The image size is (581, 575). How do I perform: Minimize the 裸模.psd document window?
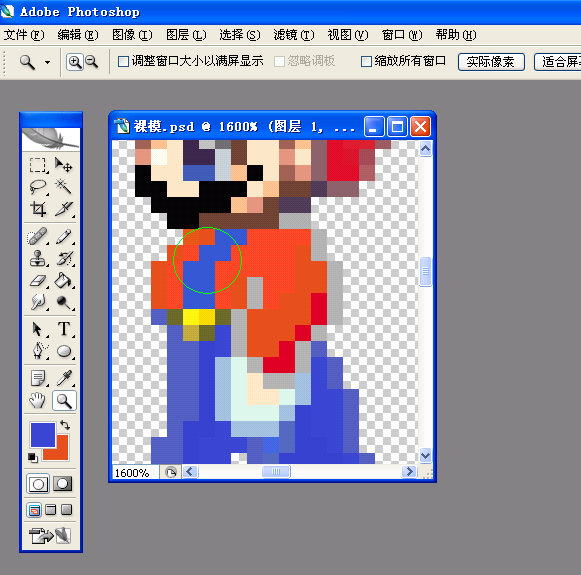click(374, 127)
